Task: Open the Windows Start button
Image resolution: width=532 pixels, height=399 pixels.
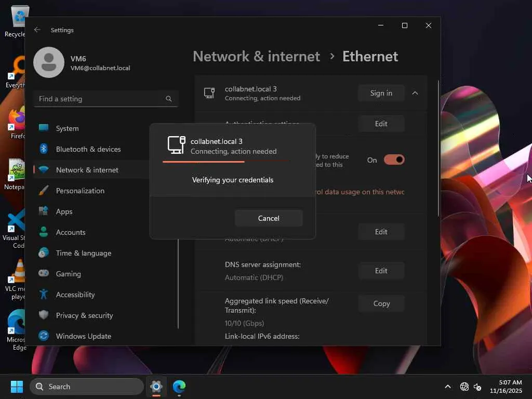Action: 17,387
